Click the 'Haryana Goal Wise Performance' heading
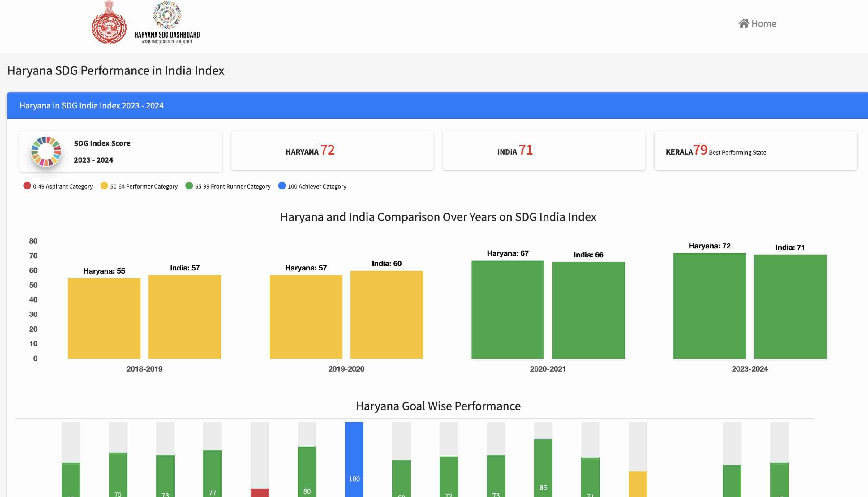Image resolution: width=868 pixels, height=497 pixels. tap(438, 406)
